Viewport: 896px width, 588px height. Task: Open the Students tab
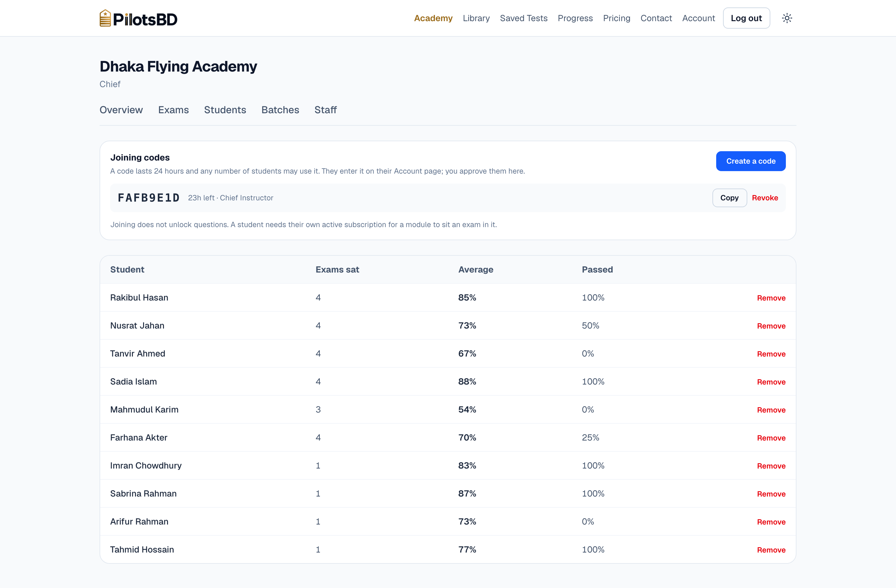point(225,110)
